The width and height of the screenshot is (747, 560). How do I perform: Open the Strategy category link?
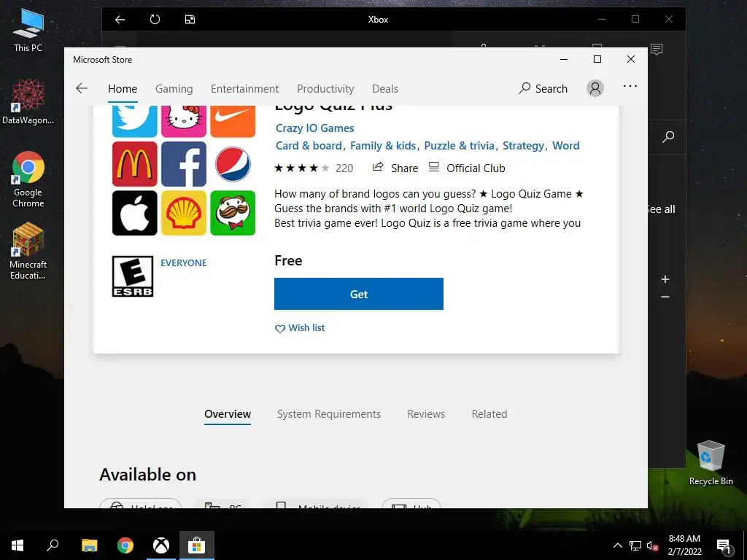(523, 146)
